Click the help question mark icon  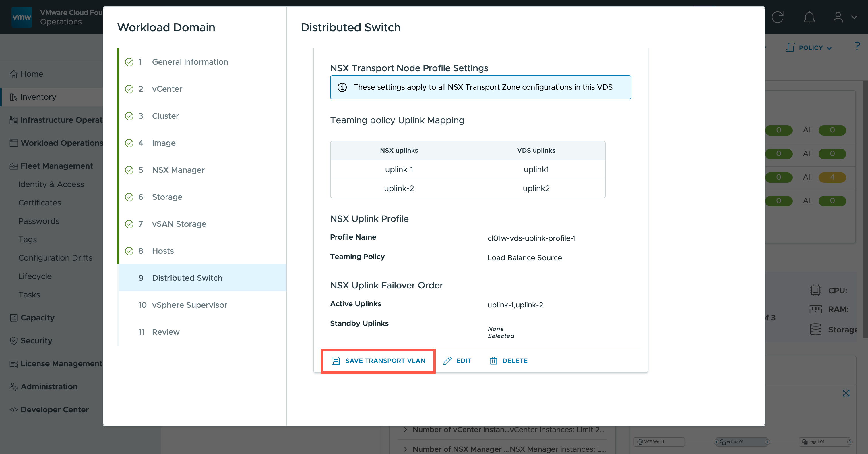[857, 46]
